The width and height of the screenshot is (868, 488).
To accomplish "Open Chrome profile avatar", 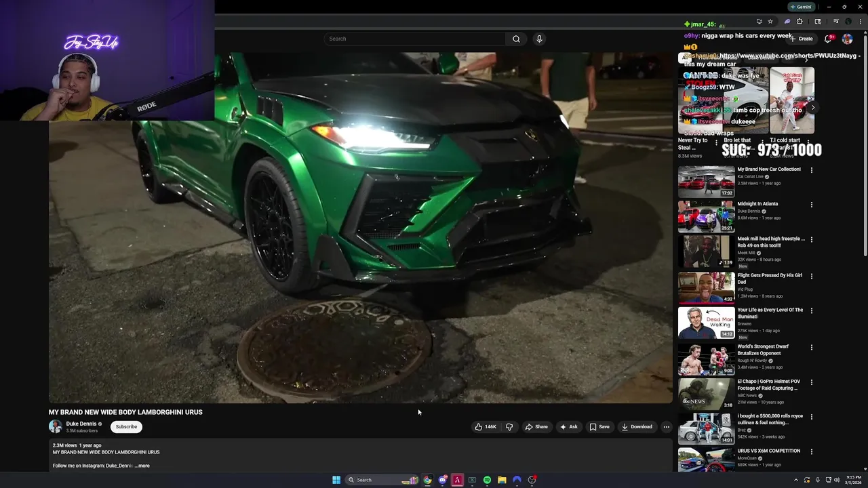I will click(848, 21).
